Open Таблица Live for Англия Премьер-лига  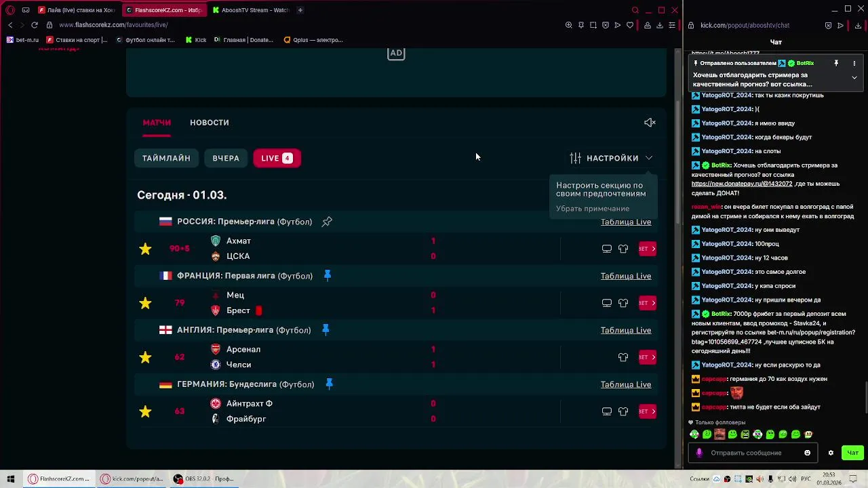626,330
